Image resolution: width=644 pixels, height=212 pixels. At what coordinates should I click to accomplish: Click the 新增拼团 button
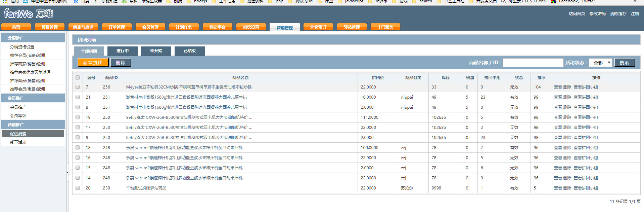pyautogui.click(x=93, y=63)
